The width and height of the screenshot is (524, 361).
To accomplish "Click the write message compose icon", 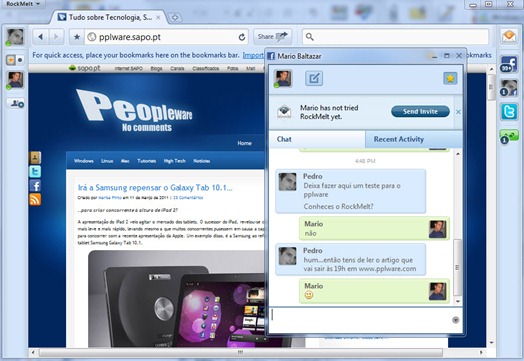I will tap(314, 79).
